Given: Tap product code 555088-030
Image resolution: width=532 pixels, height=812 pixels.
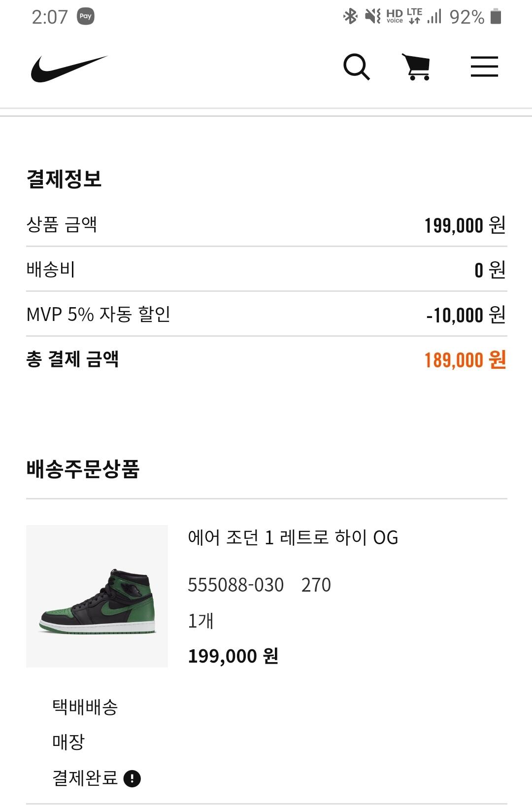Looking at the screenshot, I should 236,585.
